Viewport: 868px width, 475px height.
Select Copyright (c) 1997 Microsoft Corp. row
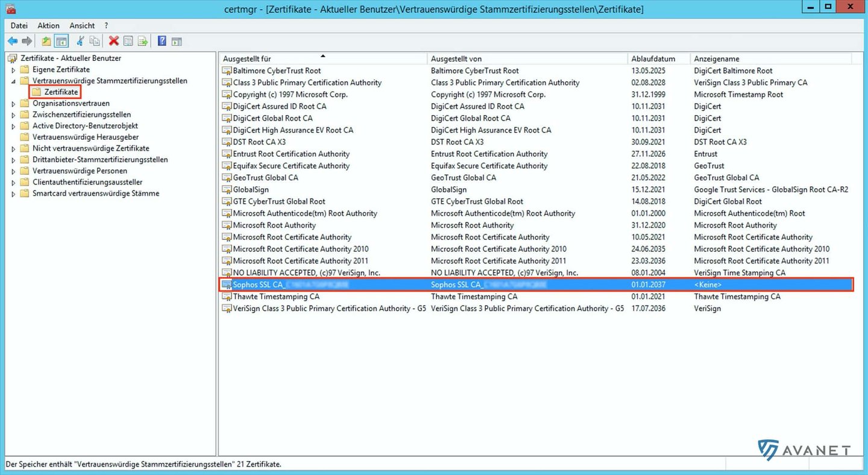[x=536, y=95]
